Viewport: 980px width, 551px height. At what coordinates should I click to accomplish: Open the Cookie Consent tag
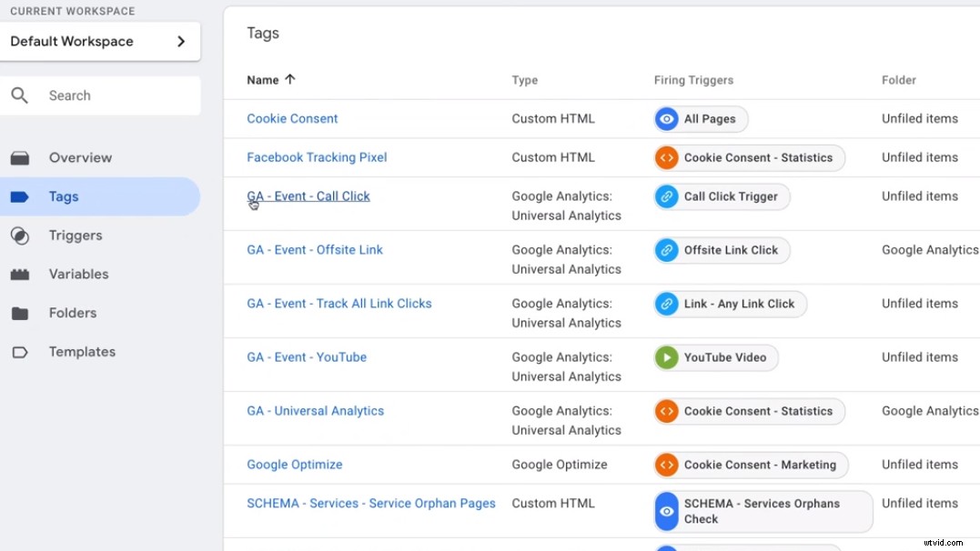point(292,118)
